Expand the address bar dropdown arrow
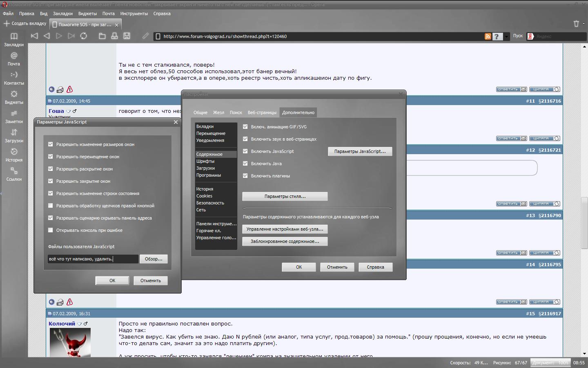 click(x=507, y=36)
